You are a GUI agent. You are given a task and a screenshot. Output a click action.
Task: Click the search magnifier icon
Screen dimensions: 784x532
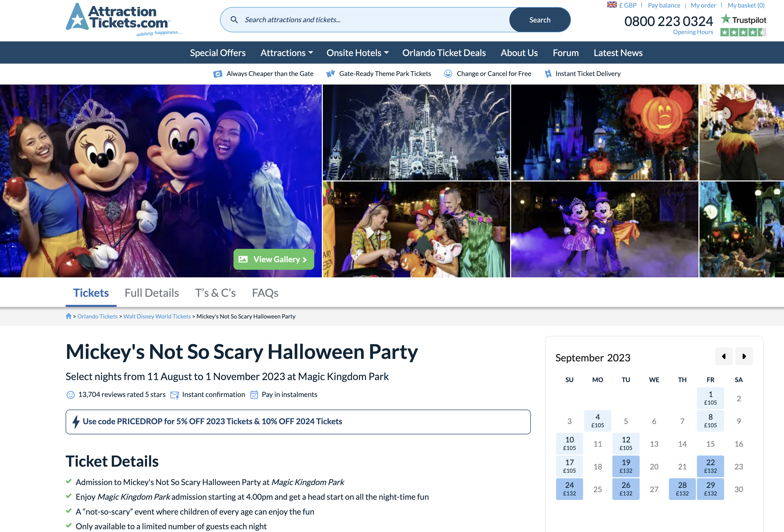tap(234, 20)
